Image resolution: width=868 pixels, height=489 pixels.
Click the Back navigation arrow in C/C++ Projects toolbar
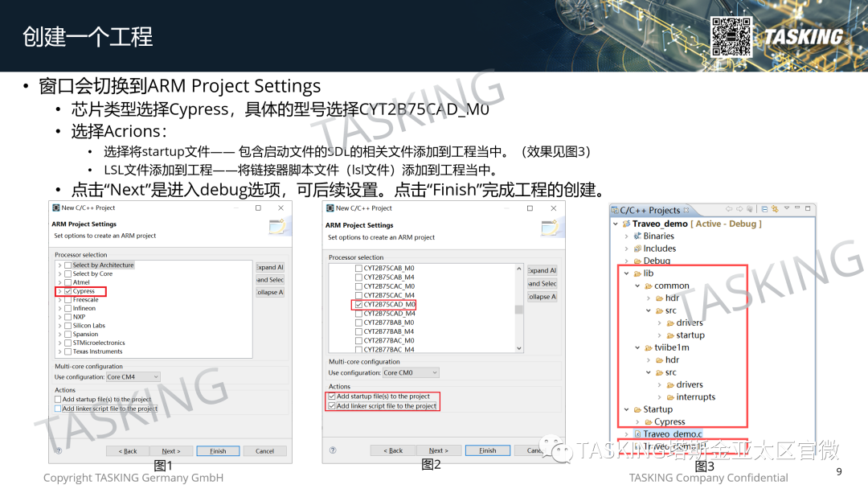(x=729, y=209)
